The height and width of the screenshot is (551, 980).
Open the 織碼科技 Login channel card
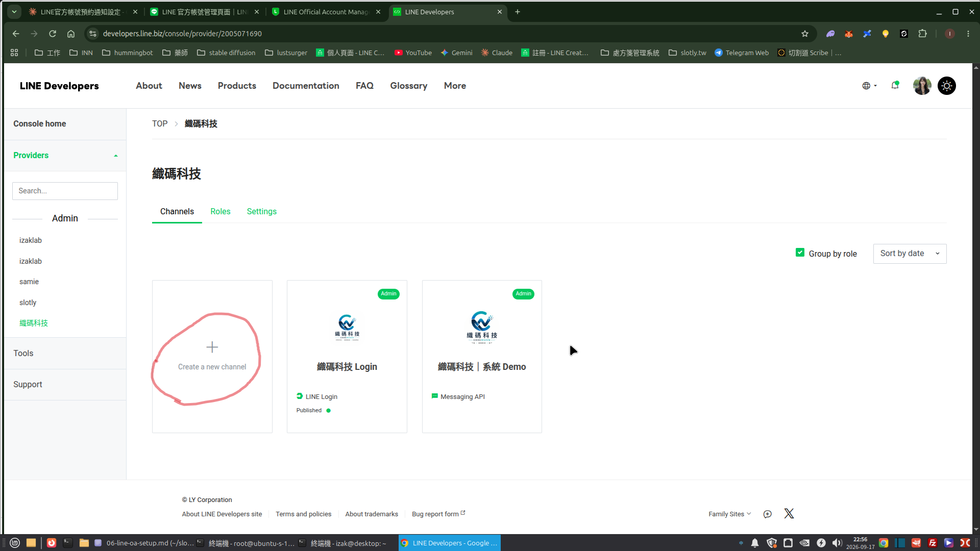coord(347,357)
